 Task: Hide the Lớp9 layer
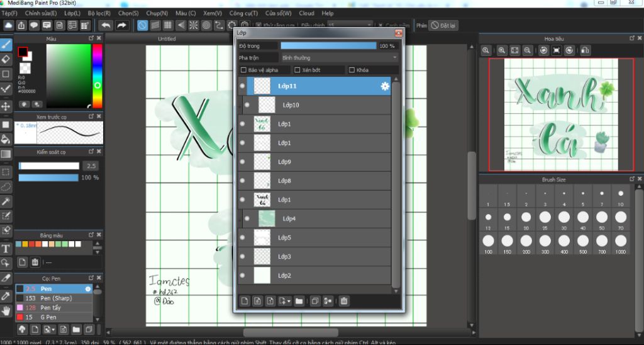242,162
